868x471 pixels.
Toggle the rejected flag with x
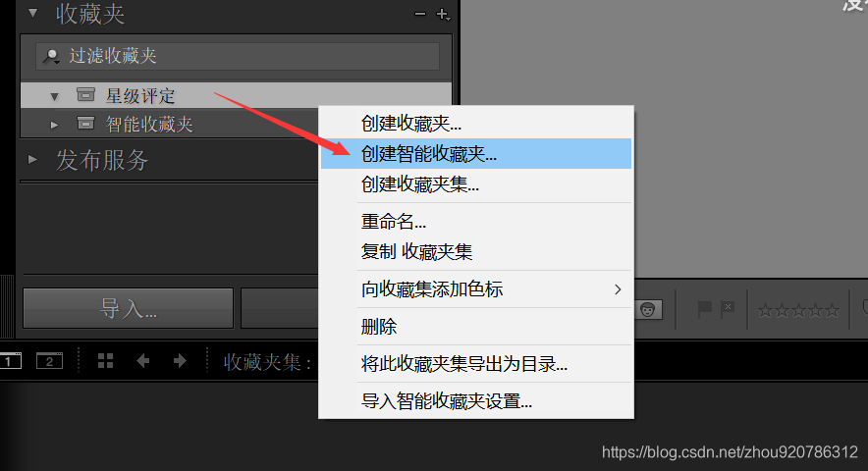[728, 309]
